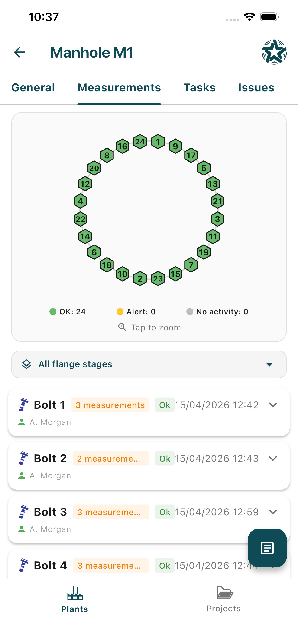Switch to the General tab
The height and width of the screenshot is (644, 298).
point(33,87)
